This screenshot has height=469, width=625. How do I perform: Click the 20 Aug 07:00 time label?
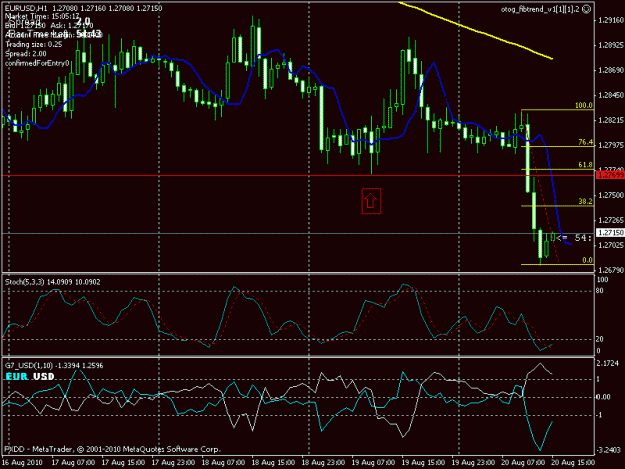click(523, 463)
